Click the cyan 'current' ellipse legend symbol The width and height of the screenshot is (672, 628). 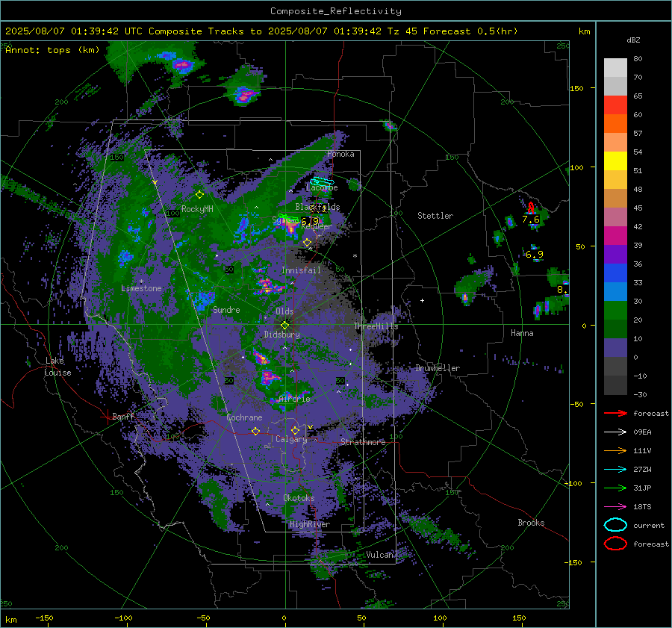coord(615,525)
